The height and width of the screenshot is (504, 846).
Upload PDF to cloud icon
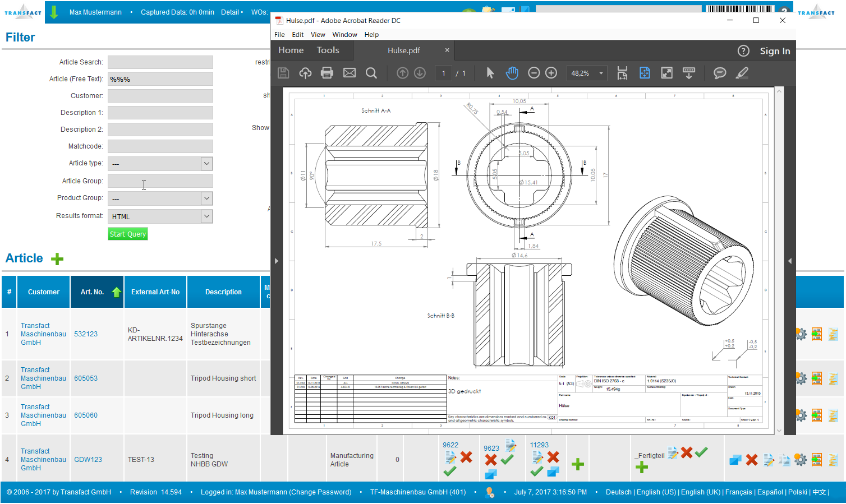point(305,73)
